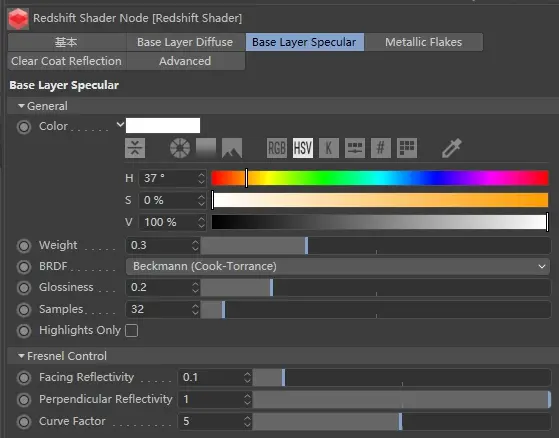Click the Curve Factor stepper arrows
Image resolution: width=559 pixels, height=438 pixels.
247,422
